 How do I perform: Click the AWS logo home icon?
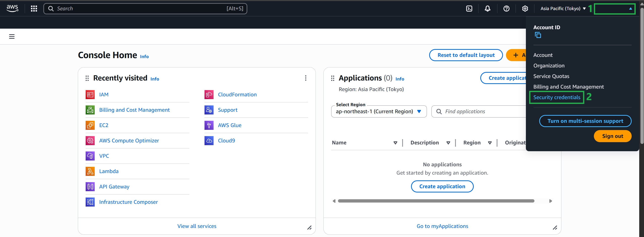12,9
